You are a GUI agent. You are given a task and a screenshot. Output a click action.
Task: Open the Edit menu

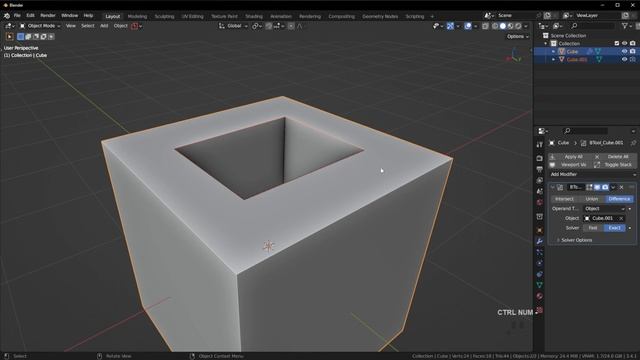(30, 16)
